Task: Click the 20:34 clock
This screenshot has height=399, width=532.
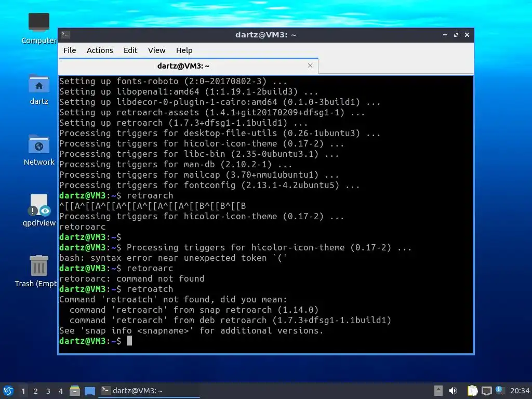Action: click(x=520, y=391)
